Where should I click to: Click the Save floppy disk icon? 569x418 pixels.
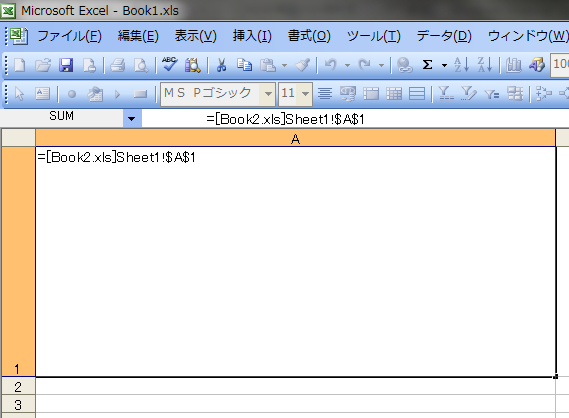[66, 65]
